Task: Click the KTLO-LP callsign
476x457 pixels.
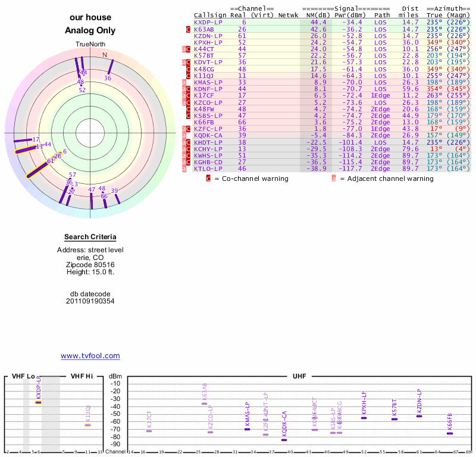Action: 208,169
